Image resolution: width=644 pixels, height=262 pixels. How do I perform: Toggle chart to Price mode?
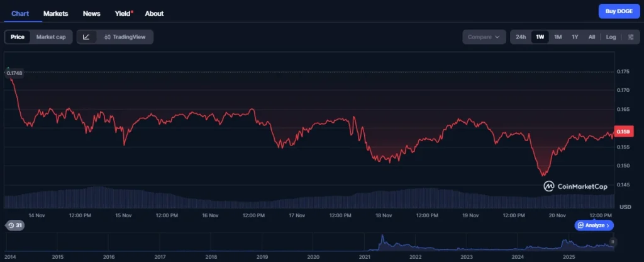tap(18, 37)
